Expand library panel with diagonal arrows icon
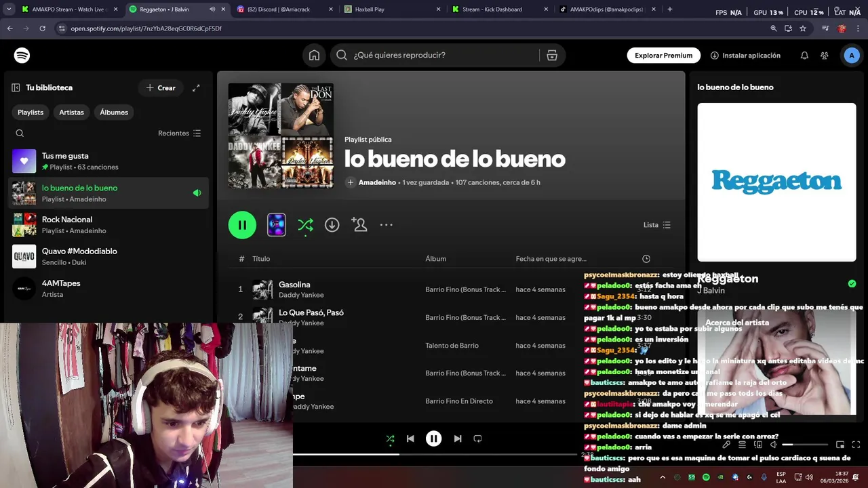 coord(196,87)
